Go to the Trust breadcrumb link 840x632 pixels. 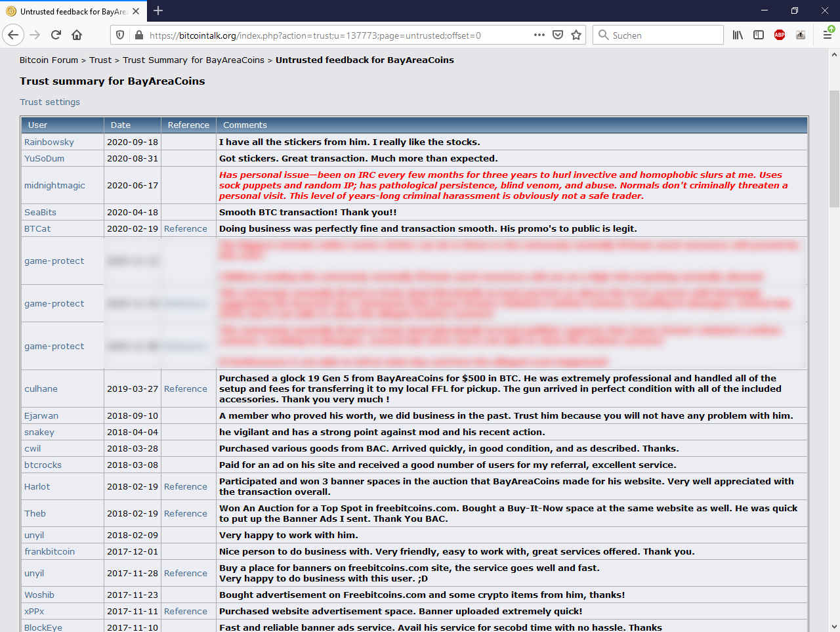coord(100,60)
